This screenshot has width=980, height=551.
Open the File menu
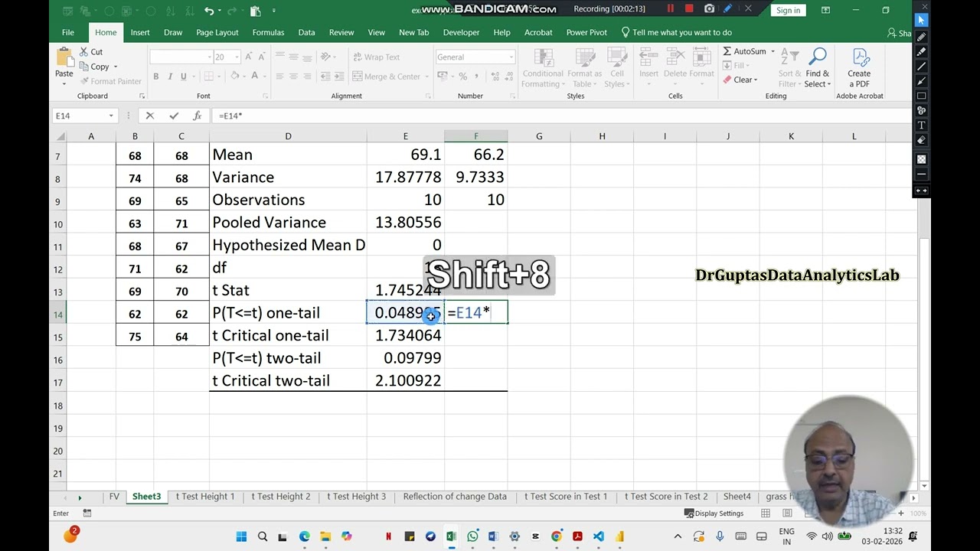[x=68, y=32]
